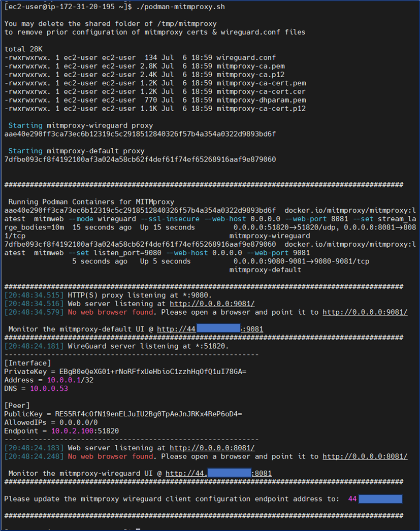Open the 8081 link after "Web server listening at"
The image size is (420, 531).
[212, 448]
